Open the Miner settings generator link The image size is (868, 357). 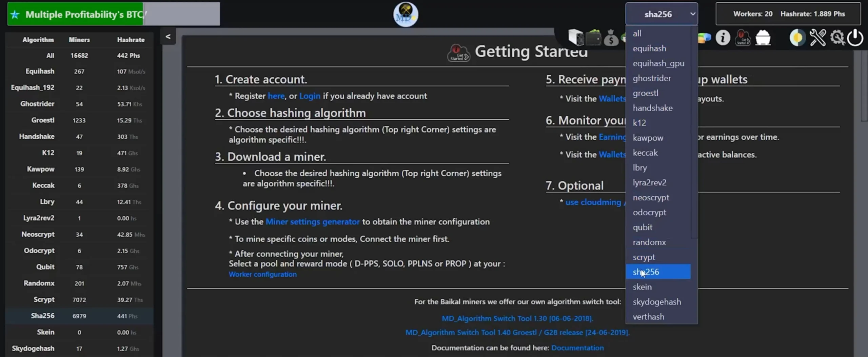(x=312, y=222)
